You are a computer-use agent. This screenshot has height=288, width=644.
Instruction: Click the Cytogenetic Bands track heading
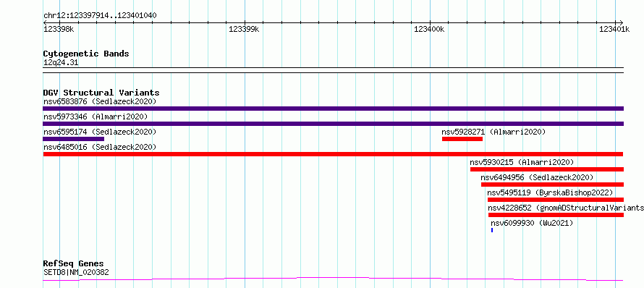(x=86, y=54)
